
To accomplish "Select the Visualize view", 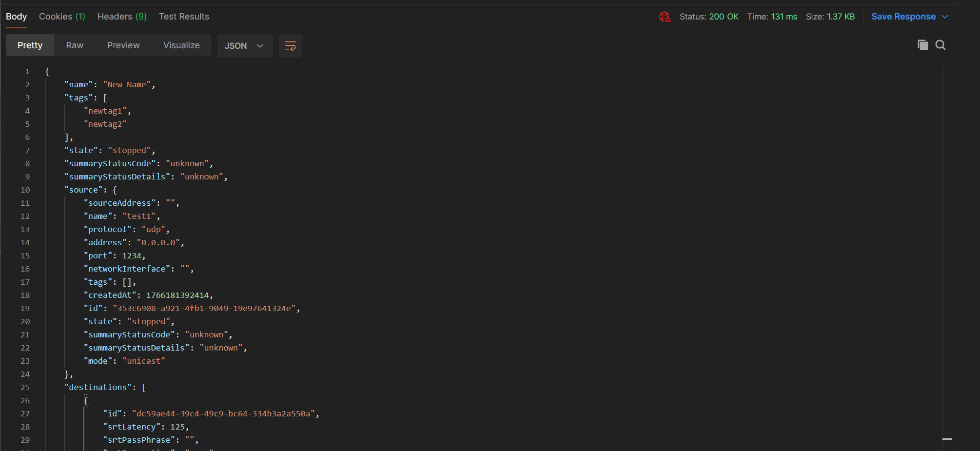I will 181,45.
